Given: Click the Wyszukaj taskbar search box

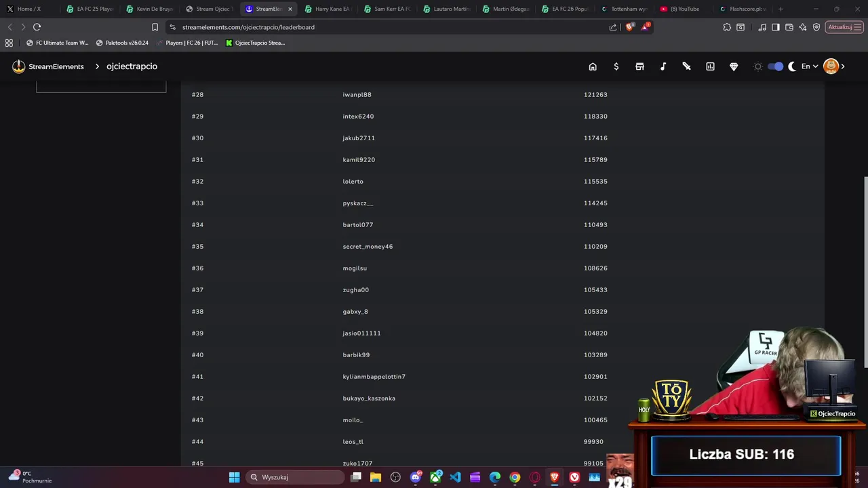Looking at the screenshot, I should click(x=295, y=477).
